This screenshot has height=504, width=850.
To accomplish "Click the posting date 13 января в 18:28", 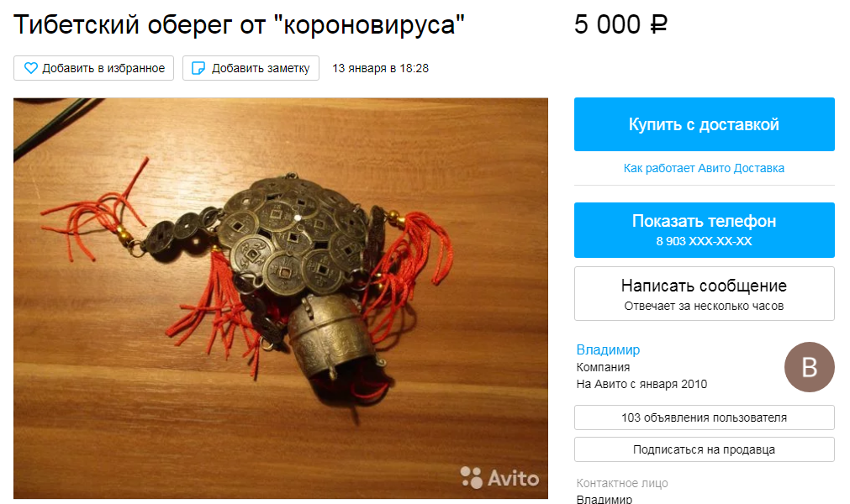I will [381, 68].
